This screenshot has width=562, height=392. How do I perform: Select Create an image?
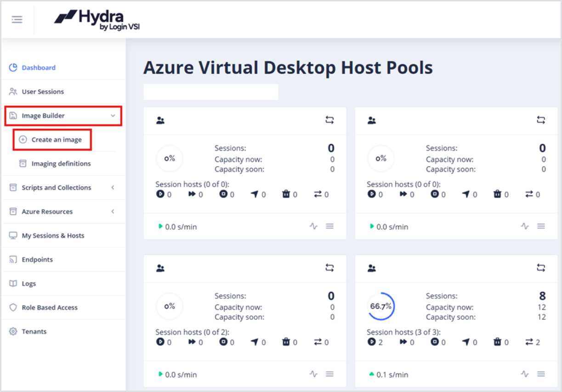[56, 140]
